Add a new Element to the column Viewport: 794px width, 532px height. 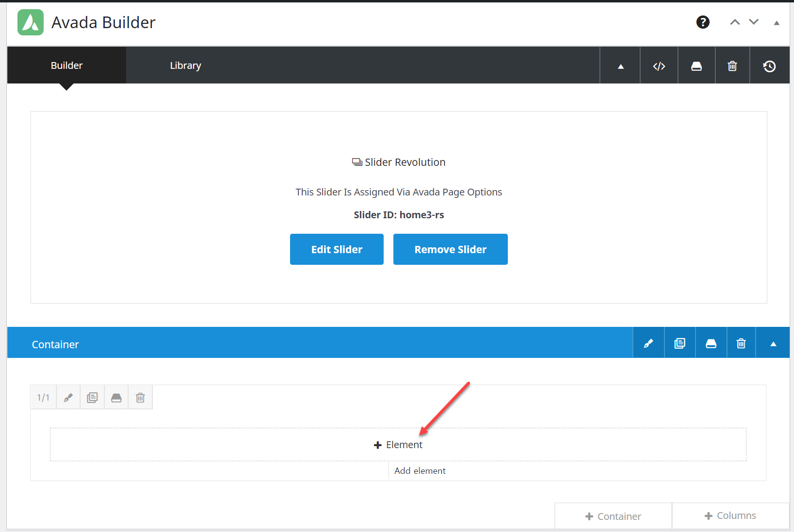[x=398, y=444]
